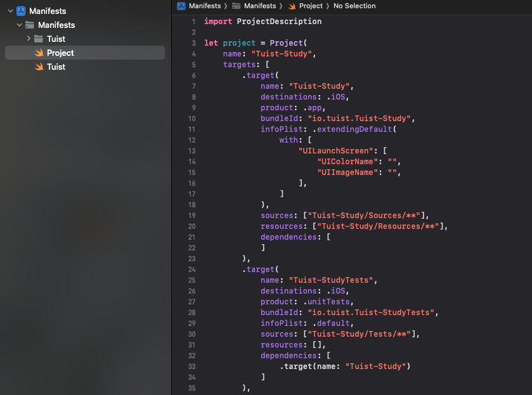Click the folder icon in the breadcrumb bar

[236, 6]
